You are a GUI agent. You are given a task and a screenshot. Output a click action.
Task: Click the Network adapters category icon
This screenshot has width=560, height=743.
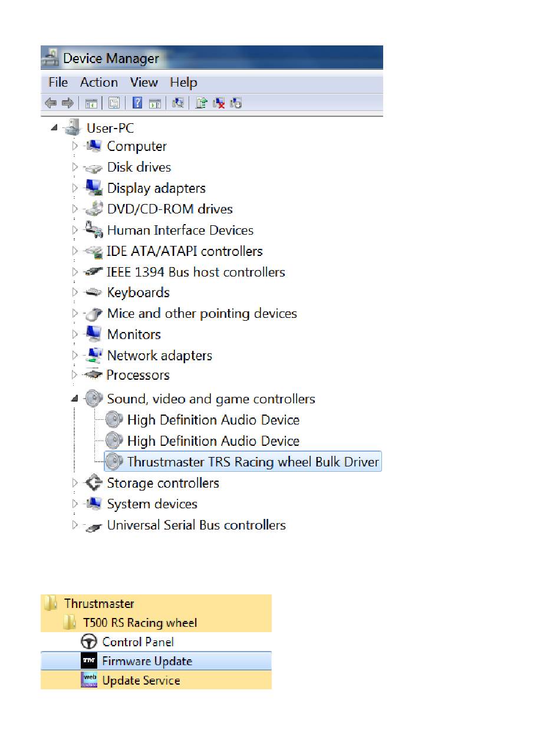tap(94, 355)
